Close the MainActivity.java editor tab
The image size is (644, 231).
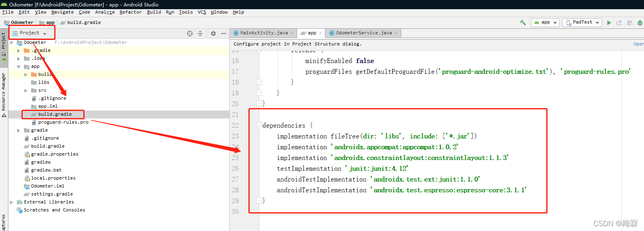(292, 33)
